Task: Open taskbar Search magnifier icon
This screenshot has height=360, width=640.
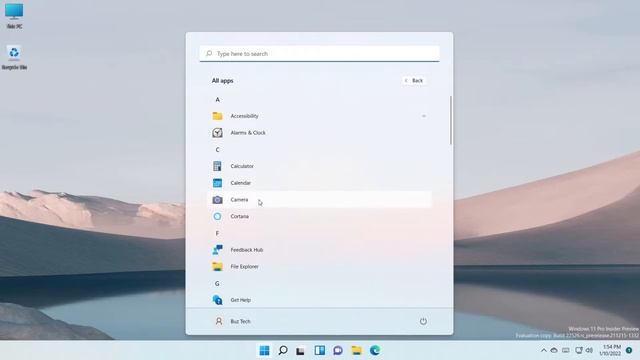Action: coord(283,350)
